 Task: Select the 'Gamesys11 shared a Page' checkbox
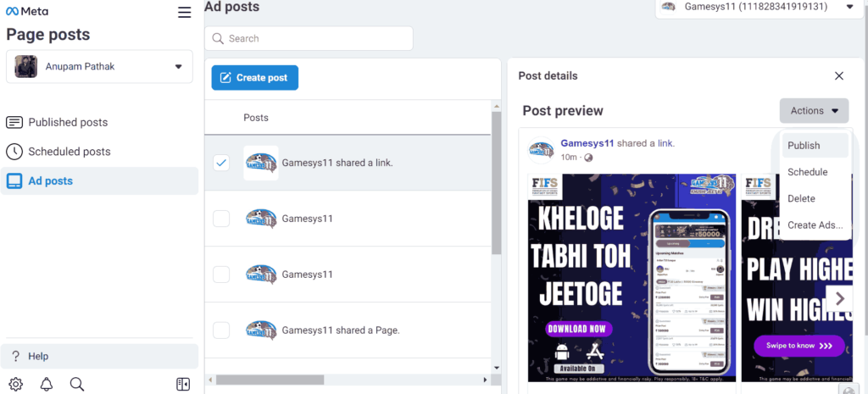tap(221, 330)
